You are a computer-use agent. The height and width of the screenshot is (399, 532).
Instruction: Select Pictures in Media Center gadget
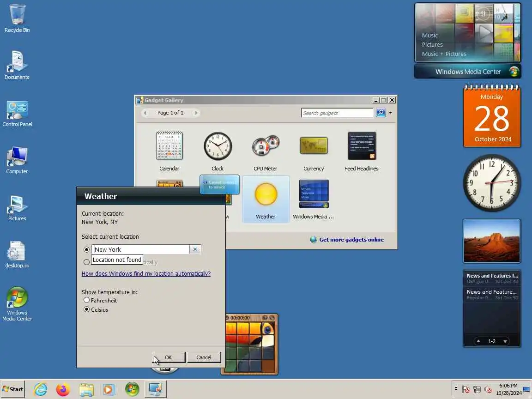(432, 44)
